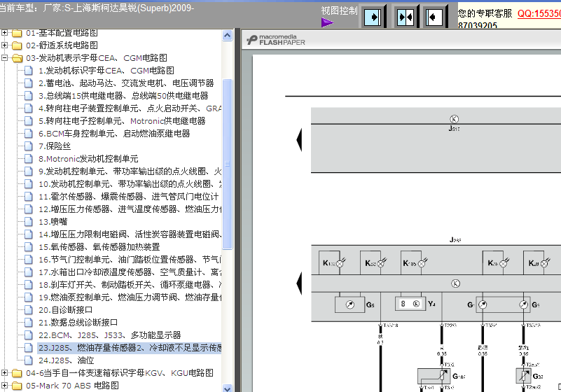This screenshot has width=561, height=392.
Task: Select the 05-Mark 70 ABS 电路图 folder label
Action: click(x=72, y=385)
